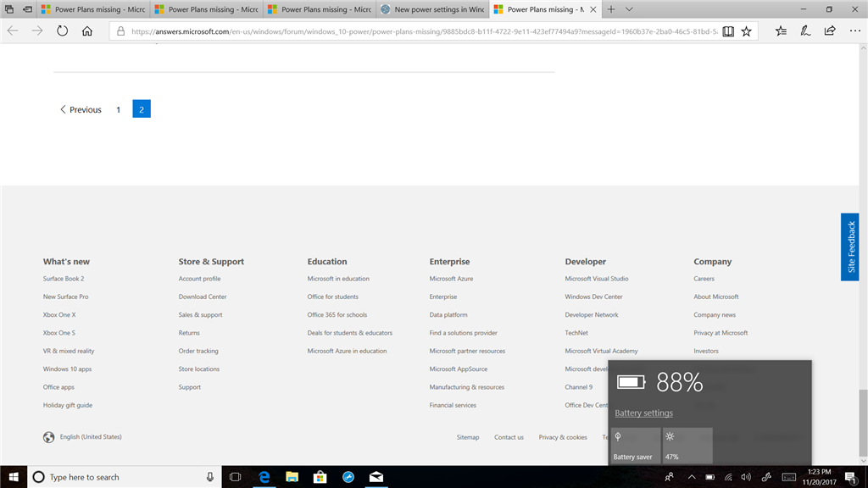Image resolution: width=868 pixels, height=488 pixels.
Task: Click the forward navigation arrow
Action: pos(37,31)
